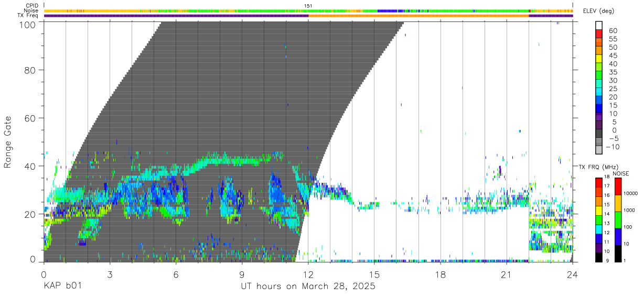The image size is (644, 297).
Task: Pick the green 35–40 segment of ELEV bar
Action: tap(599, 67)
